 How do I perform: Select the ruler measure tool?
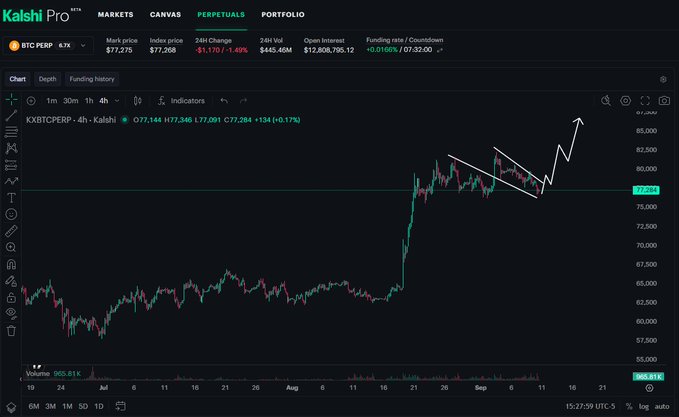(11, 231)
